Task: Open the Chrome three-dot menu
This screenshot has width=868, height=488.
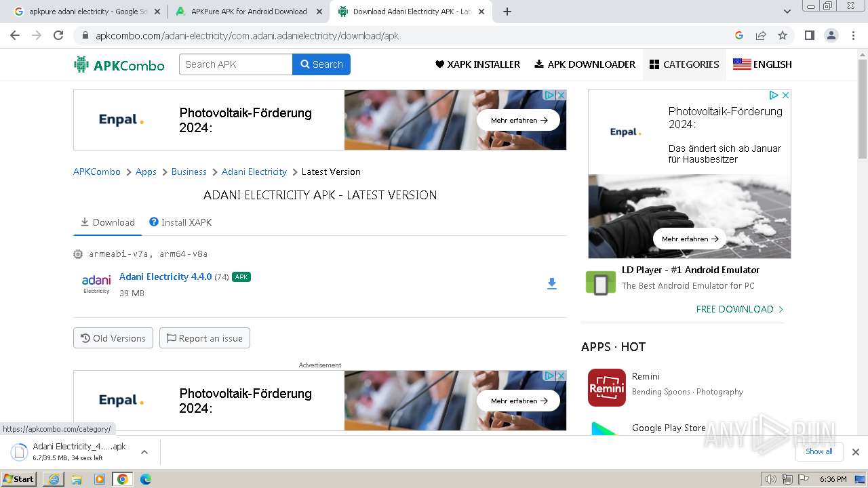Action: [x=852, y=35]
